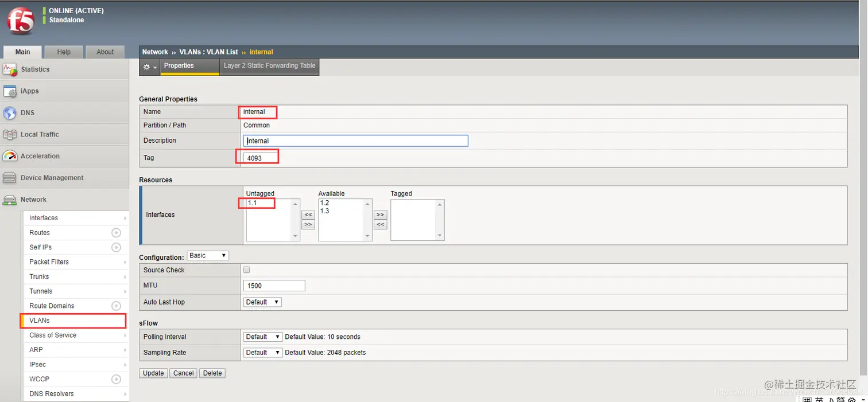Click Tagged list scrollbar up arrow
The width and height of the screenshot is (868, 402).
point(440,204)
